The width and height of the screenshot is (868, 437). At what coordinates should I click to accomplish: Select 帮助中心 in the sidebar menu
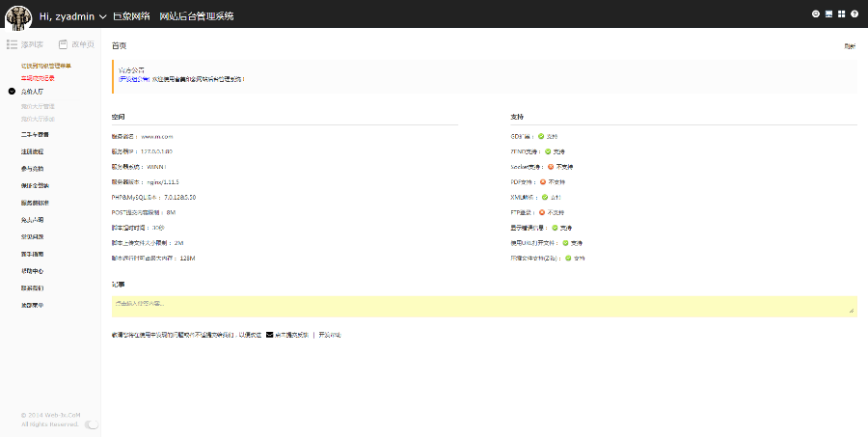click(x=32, y=271)
